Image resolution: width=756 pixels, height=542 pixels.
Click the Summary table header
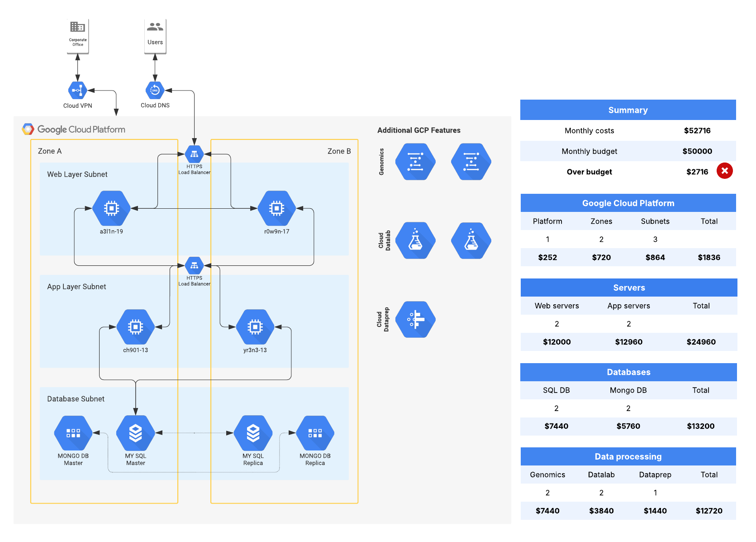click(x=628, y=110)
